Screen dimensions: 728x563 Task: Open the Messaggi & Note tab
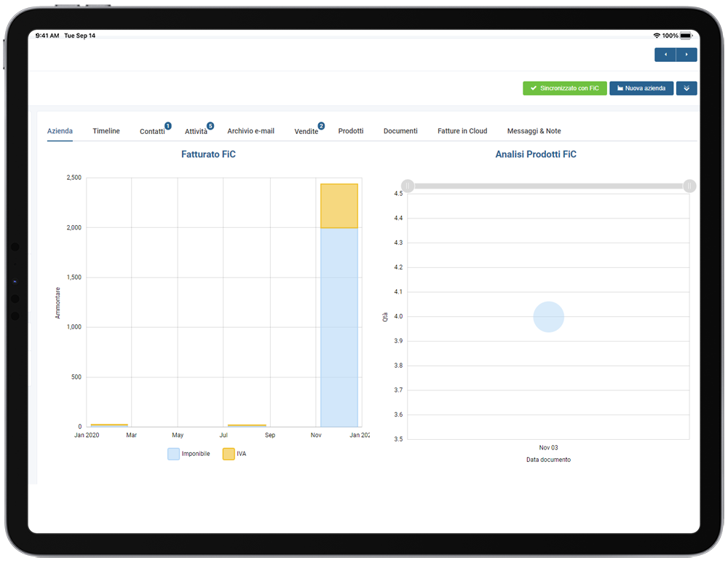(x=534, y=131)
